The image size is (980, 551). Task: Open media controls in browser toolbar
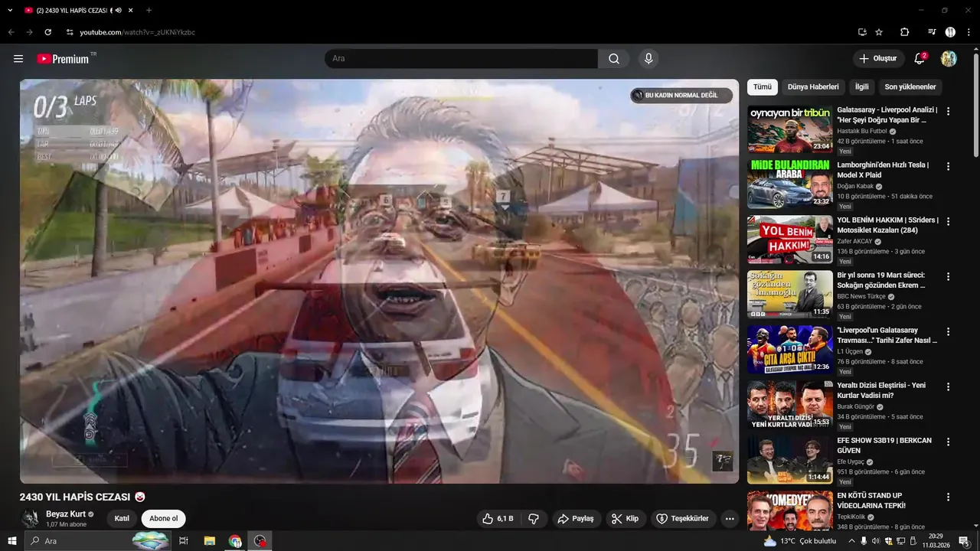pyautogui.click(x=932, y=32)
